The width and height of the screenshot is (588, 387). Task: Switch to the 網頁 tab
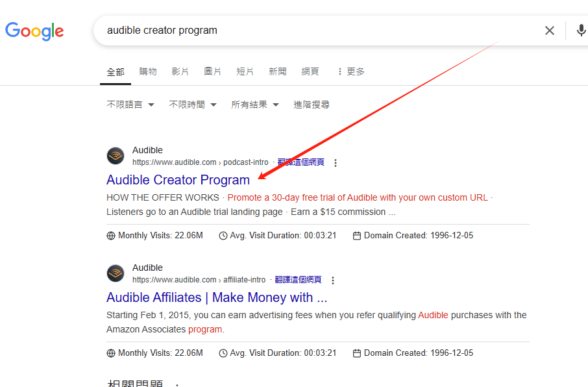coord(310,71)
